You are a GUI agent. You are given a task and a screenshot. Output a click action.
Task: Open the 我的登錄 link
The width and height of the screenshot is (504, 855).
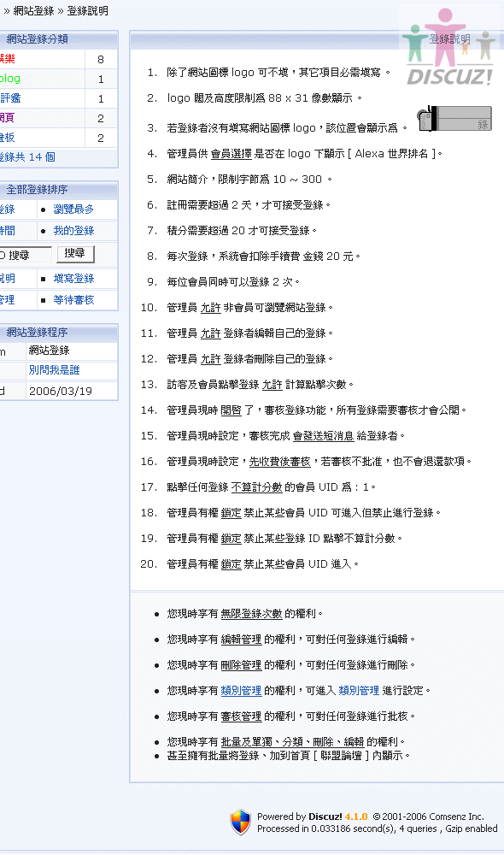click(73, 231)
